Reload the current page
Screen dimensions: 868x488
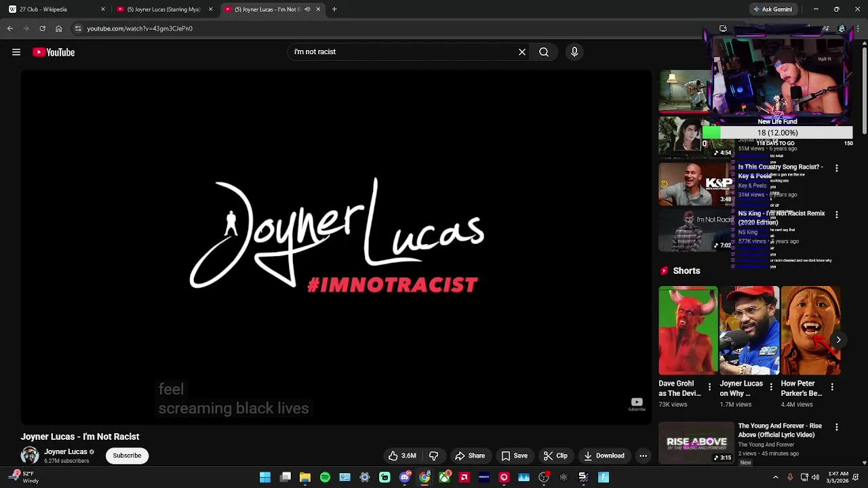[42, 28]
